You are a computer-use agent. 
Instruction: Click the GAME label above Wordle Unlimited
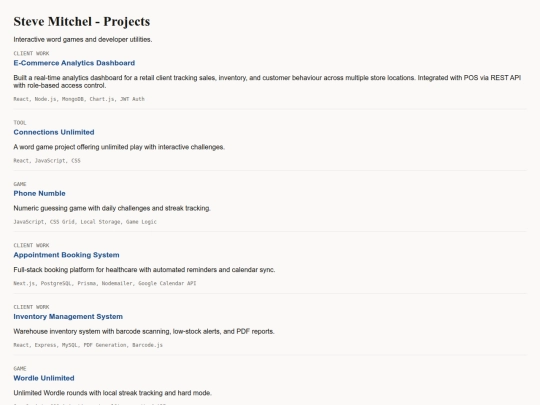(20, 368)
